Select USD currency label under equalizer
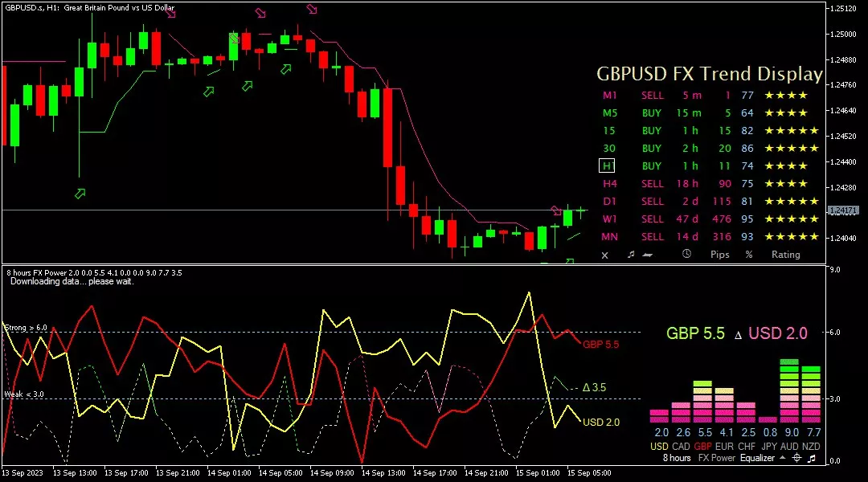The height and width of the screenshot is (482, 868). [659, 446]
